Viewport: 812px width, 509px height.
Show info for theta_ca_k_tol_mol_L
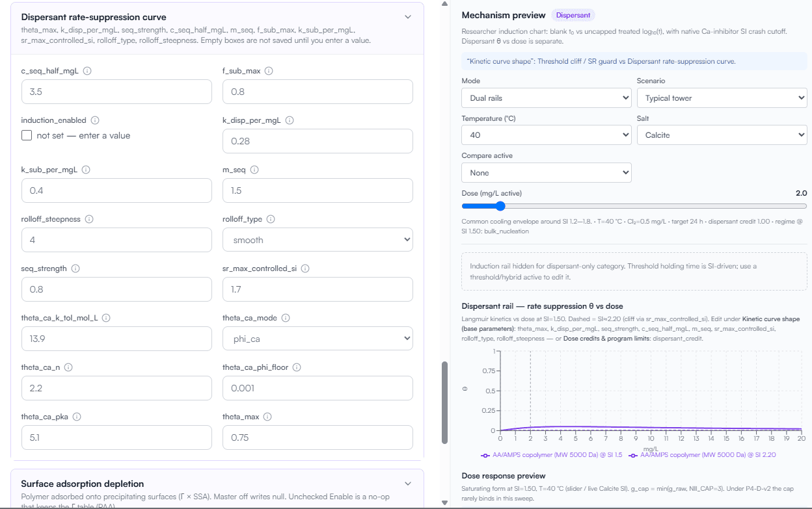click(106, 318)
